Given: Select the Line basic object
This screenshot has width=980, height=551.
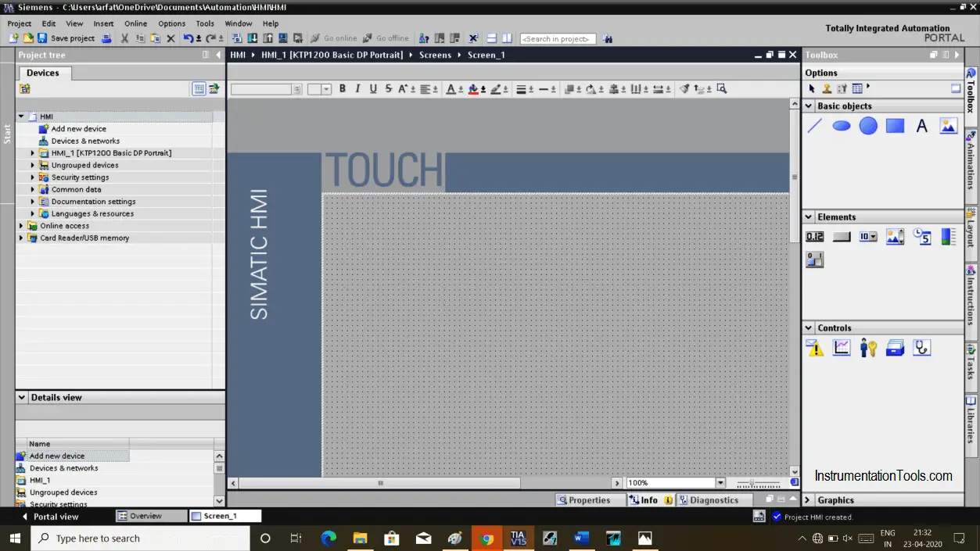Looking at the screenshot, I should (815, 126).
